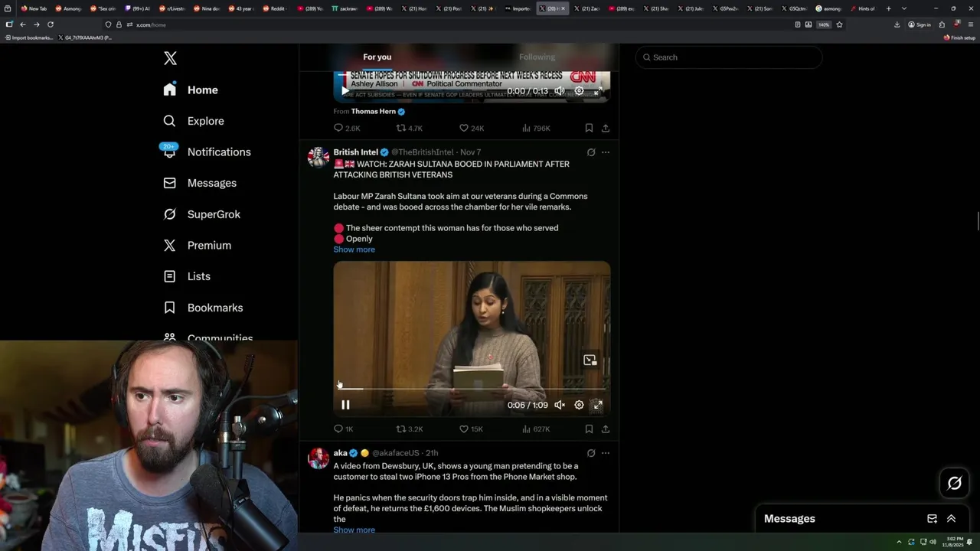The width and height of the screenshot is (980, 551).
Task: Expand Show more on British Intel post
Action: pos(354,249)
